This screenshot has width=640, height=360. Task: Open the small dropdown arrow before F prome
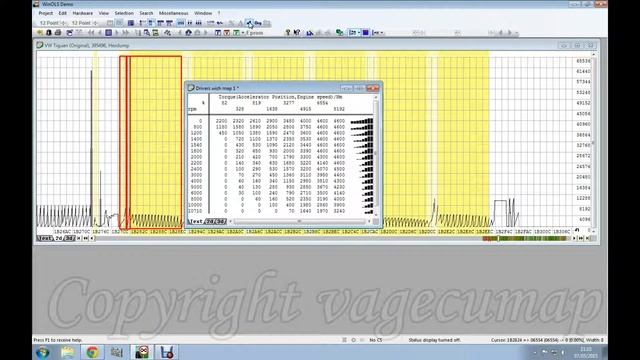click(243, 33)
